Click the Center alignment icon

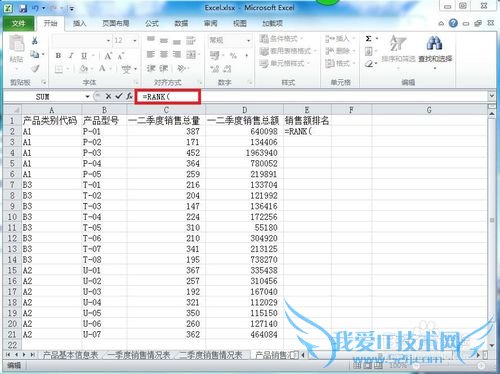tap(164, 54)
